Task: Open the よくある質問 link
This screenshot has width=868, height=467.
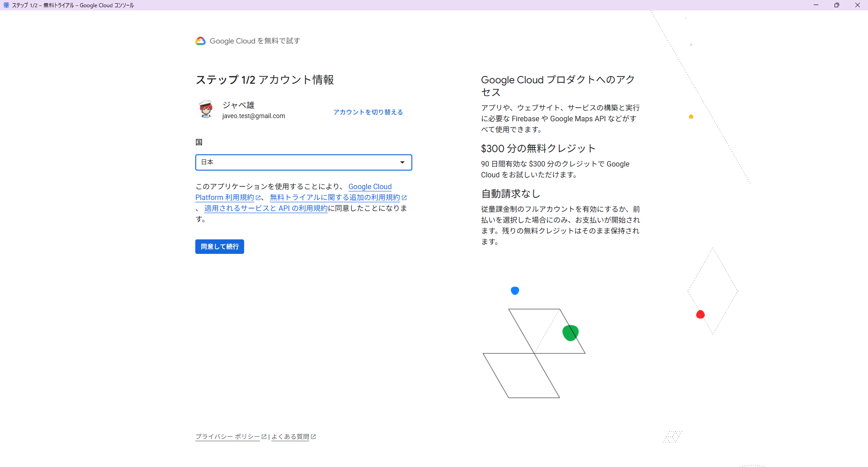Action: pos(290,437)
